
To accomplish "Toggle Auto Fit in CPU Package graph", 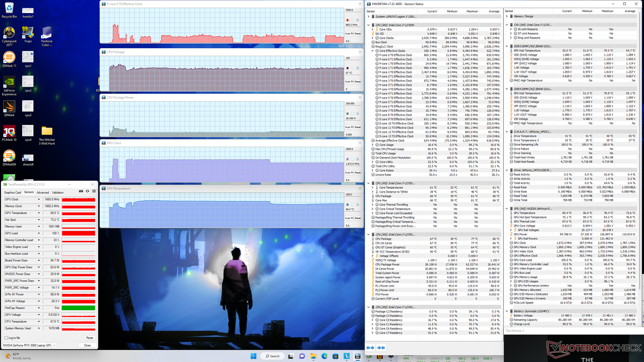I will [350, 81].
